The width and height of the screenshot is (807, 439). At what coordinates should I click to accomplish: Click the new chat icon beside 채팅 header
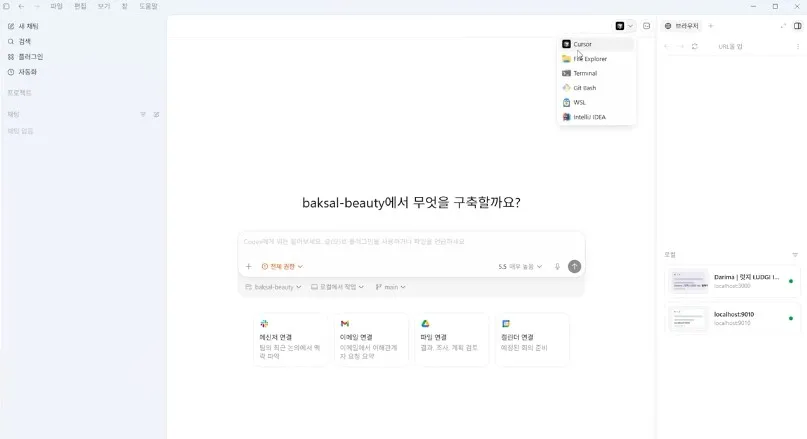pyautogui.click(x=156, y=114)
